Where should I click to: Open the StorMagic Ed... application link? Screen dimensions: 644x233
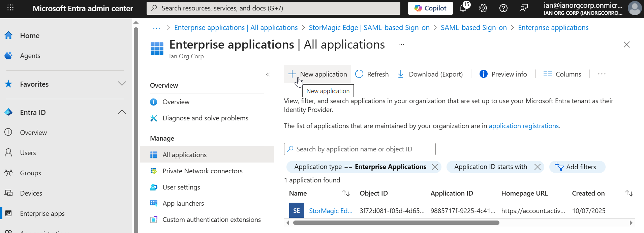click(331, 211)
